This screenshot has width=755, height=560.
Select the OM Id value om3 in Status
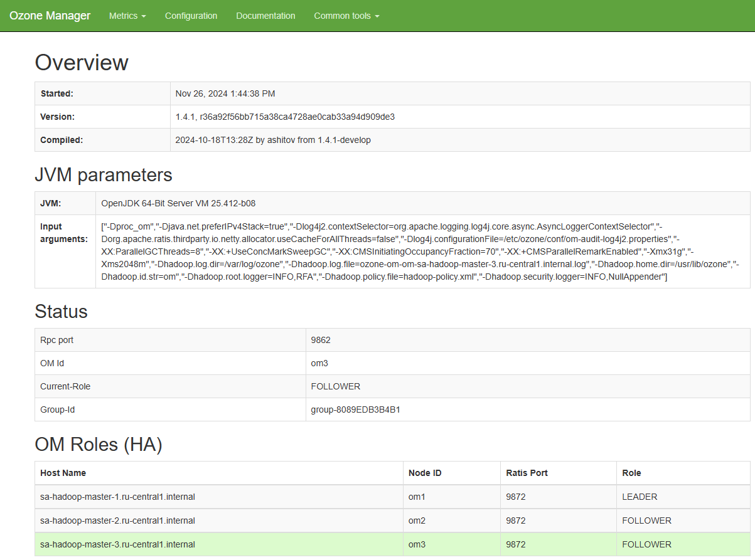[319, 363]
